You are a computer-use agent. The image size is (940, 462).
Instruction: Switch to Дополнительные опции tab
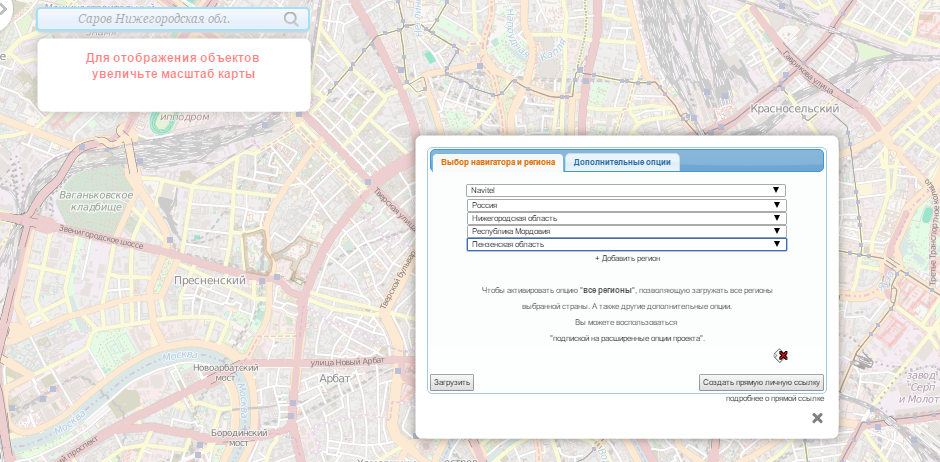(x=622, y=162)
